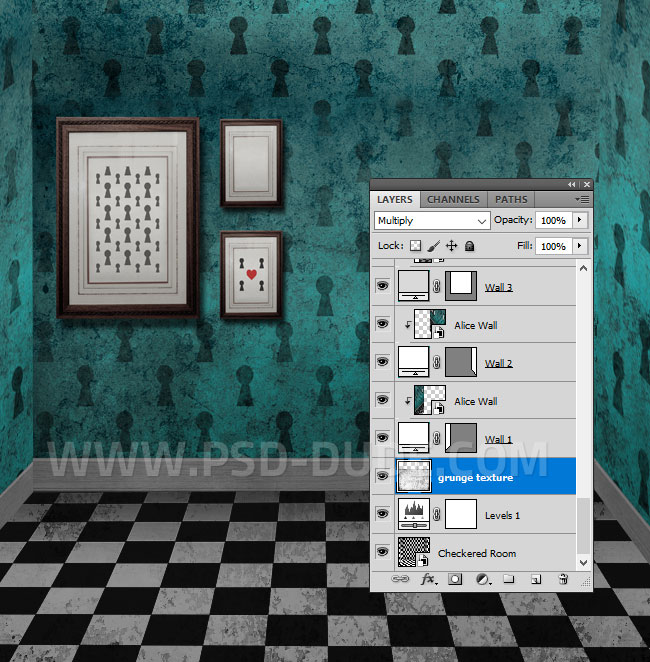The image size is (650, 662).
Task: Open the Multiply blend mode dropdown
Action: tap(432, 220)
